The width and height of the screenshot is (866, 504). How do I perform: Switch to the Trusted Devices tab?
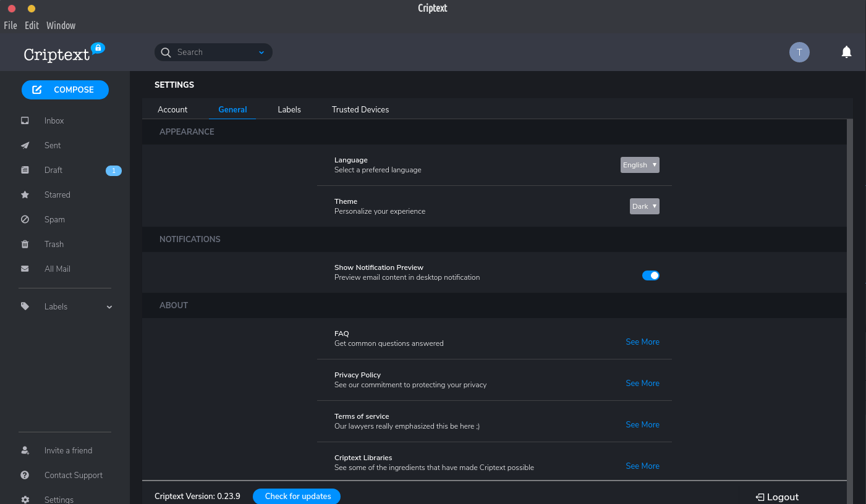point(360,110)
